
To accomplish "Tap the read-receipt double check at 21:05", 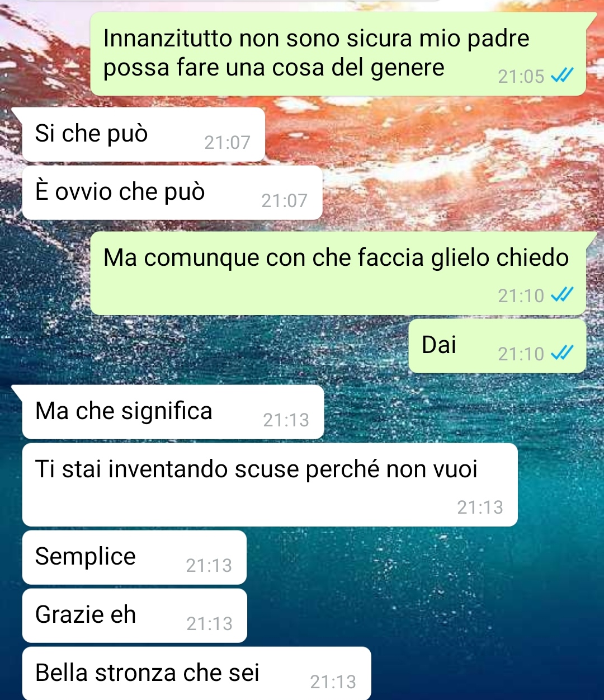I will [562, 76].
